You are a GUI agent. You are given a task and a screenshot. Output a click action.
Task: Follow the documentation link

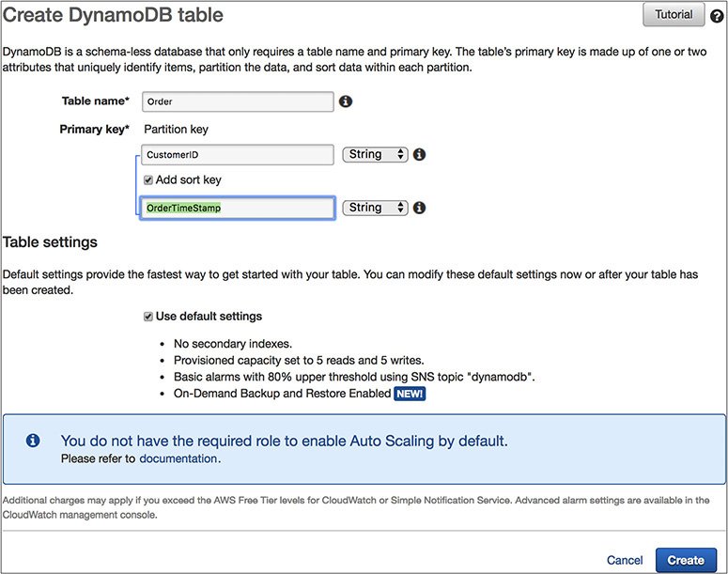tap(178, 458)
